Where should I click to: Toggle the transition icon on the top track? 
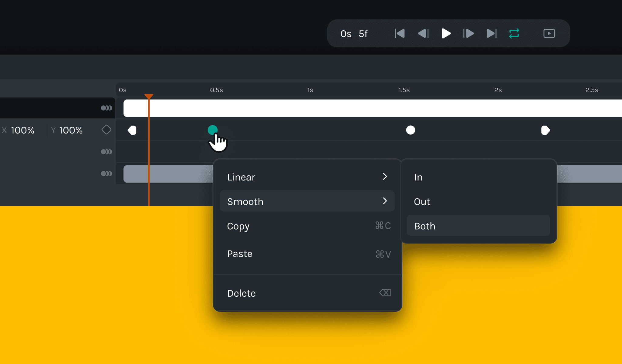coord(106,108)
